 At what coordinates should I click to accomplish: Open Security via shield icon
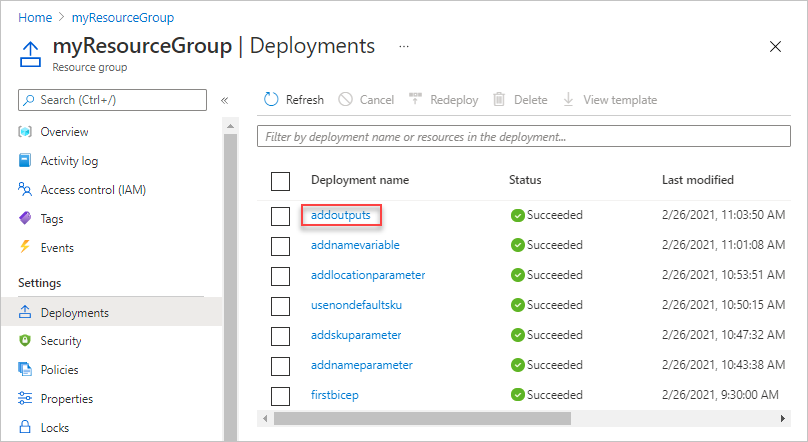coord(26,341)
